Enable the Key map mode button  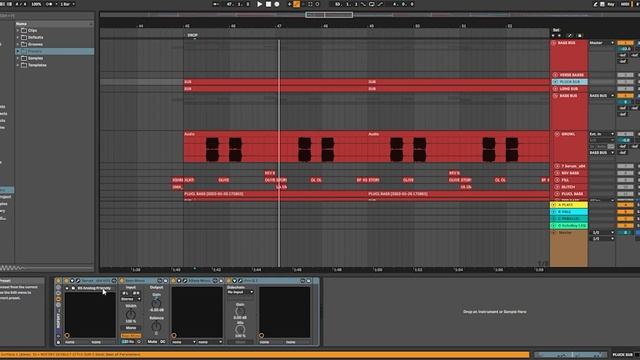[611, 4]
